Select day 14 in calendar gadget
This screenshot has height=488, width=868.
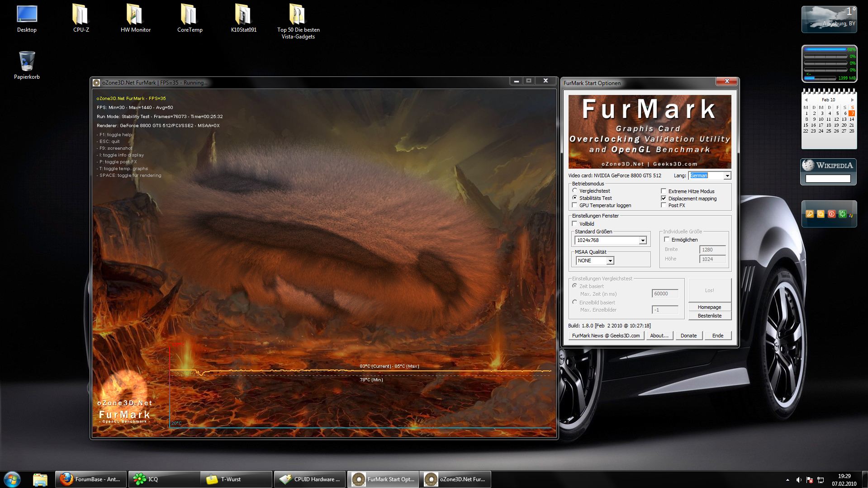tap(852, 119)
